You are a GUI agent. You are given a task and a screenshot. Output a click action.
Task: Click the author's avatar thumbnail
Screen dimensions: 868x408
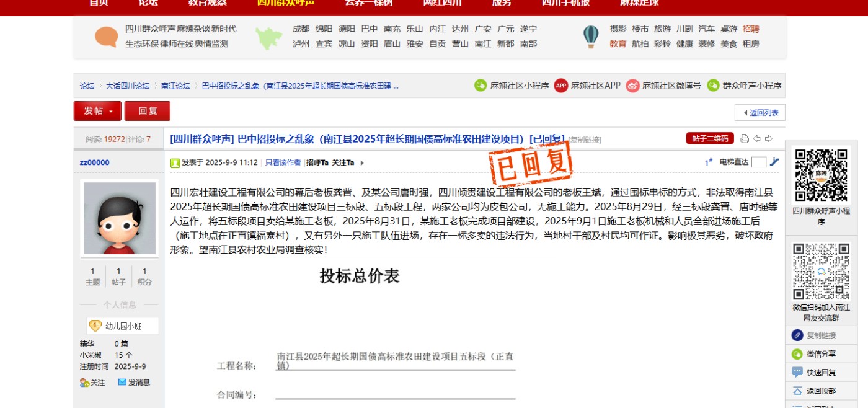(x=119, y=218)
